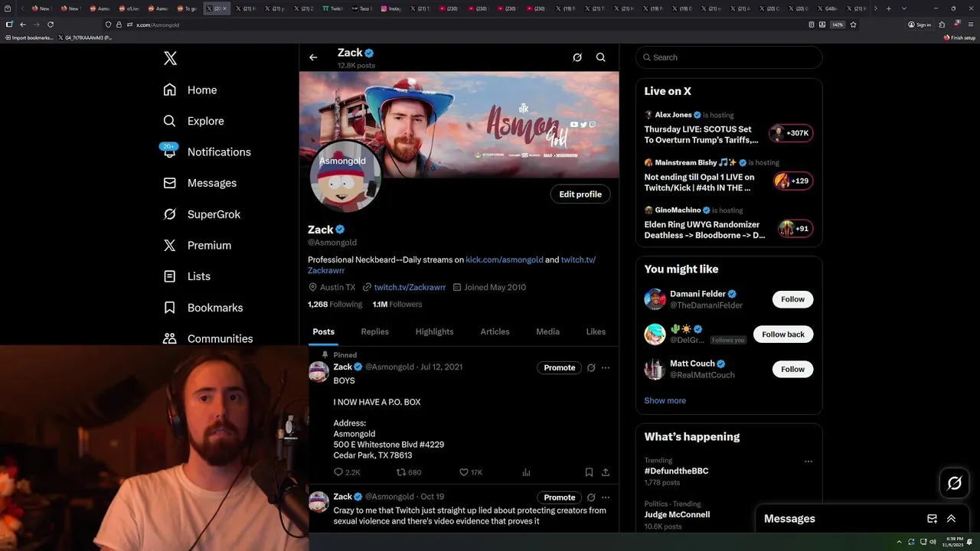The width and height of the screenshot is (980, 551).
Task: Reply to the pinned post with 2.2K replies
Action: tap(347, 472)
